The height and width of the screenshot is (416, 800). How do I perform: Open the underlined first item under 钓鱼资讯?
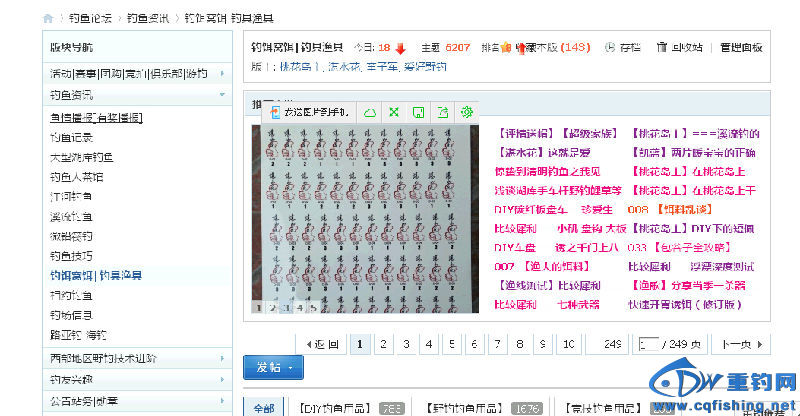point(96,118)
